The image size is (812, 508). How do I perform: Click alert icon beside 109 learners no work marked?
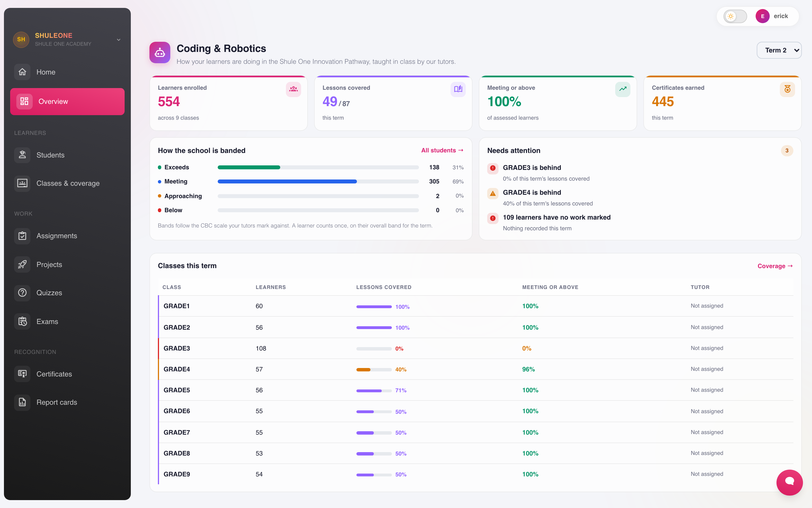coord(493,218)
